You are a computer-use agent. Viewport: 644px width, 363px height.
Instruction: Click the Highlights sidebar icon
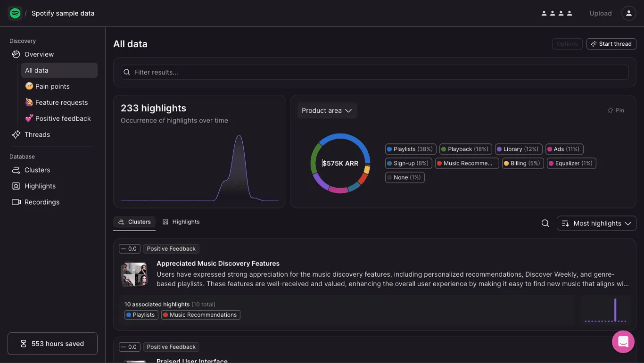click(x=16, y=186)
